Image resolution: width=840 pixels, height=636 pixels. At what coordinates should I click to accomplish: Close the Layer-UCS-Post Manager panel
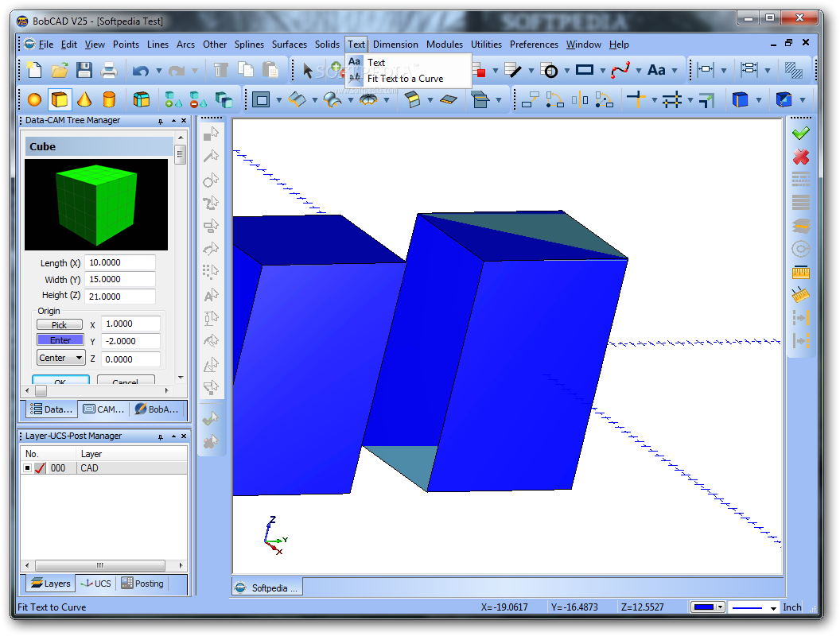click(x=184, y=436)
